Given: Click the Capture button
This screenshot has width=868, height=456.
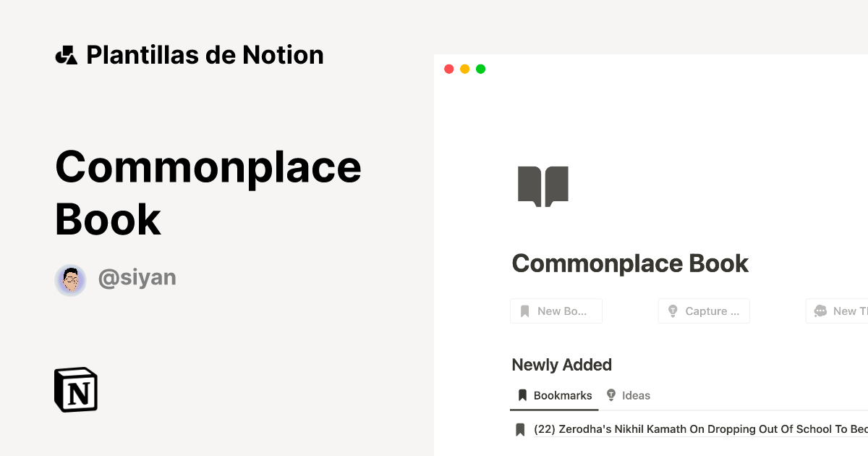Looking at the screenshot, I should click(703, 311).
